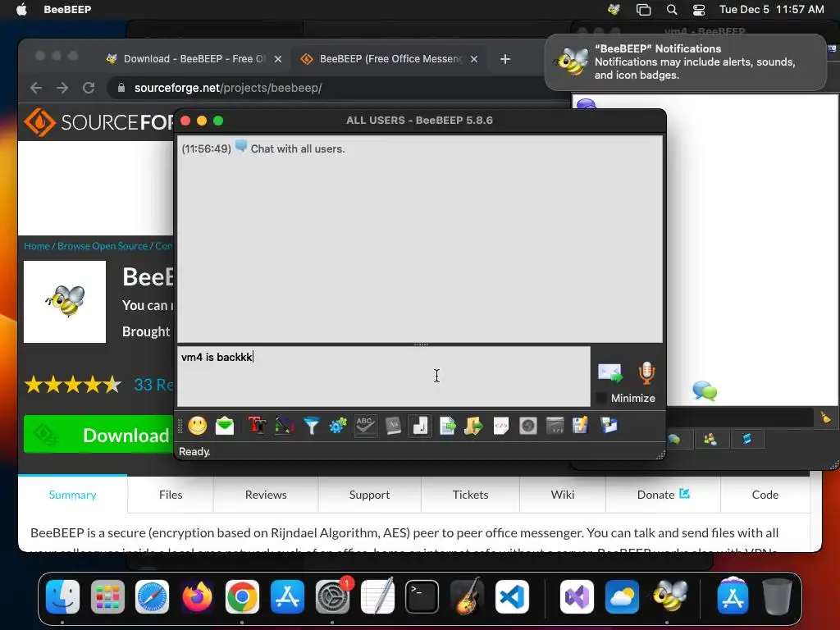Click in the message input containing 'vm4 is backkk'
Screen dimensions: 840x630
pyautogui.click(x=384, y=376)
